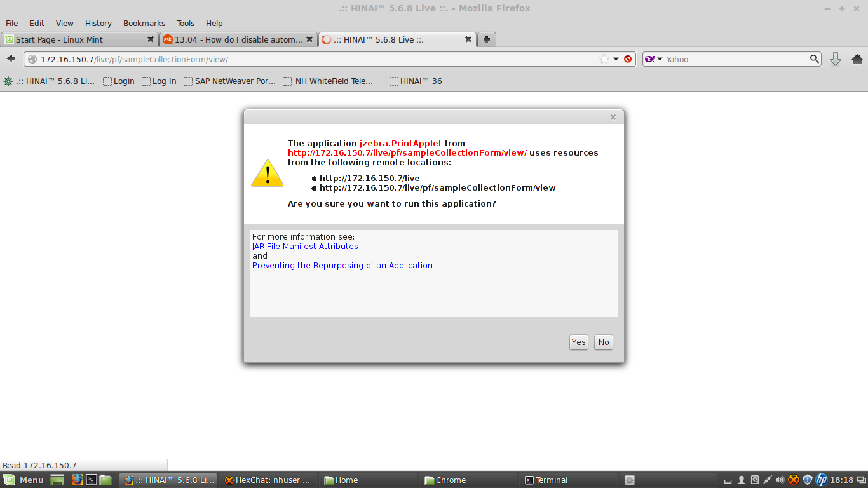868x488 pixels.
Task: Switch to Chrome folder taskbar window
Action: pyautogui.click(x=468, y=480)
